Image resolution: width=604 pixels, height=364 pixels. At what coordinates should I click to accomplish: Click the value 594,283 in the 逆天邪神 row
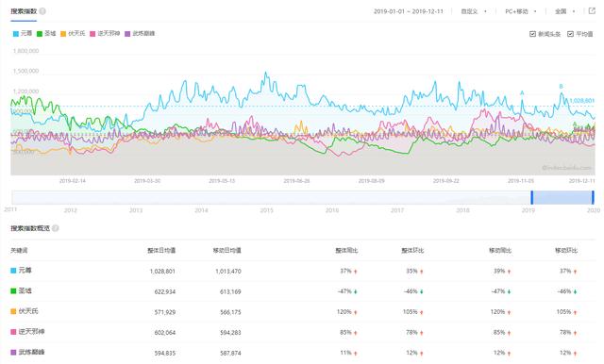[x=230, y=333]
